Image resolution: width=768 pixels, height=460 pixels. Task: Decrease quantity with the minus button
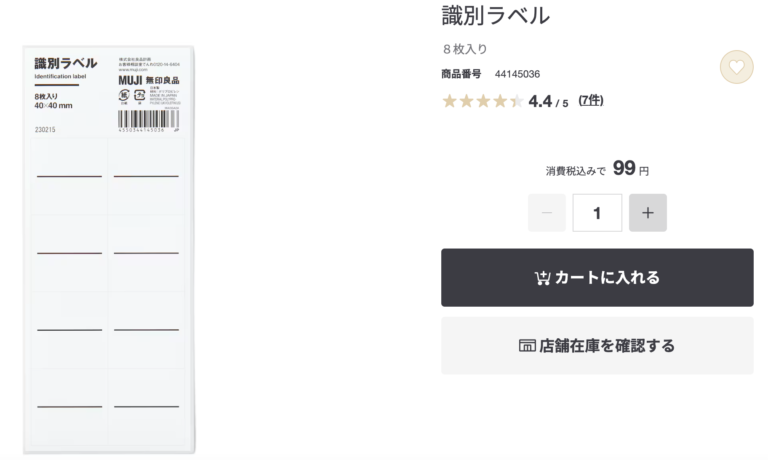pos(547,213)
